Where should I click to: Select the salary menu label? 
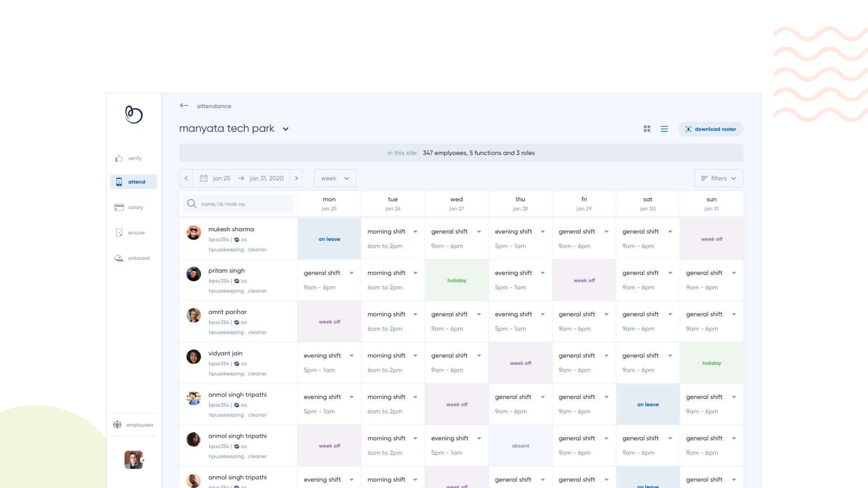pyautogui.click(x=136, y=207)
